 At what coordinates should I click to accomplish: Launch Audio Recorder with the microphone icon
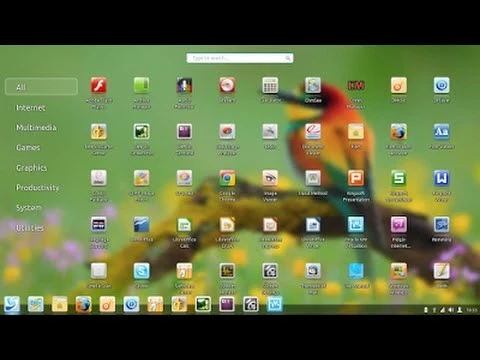tap(184, 85)
